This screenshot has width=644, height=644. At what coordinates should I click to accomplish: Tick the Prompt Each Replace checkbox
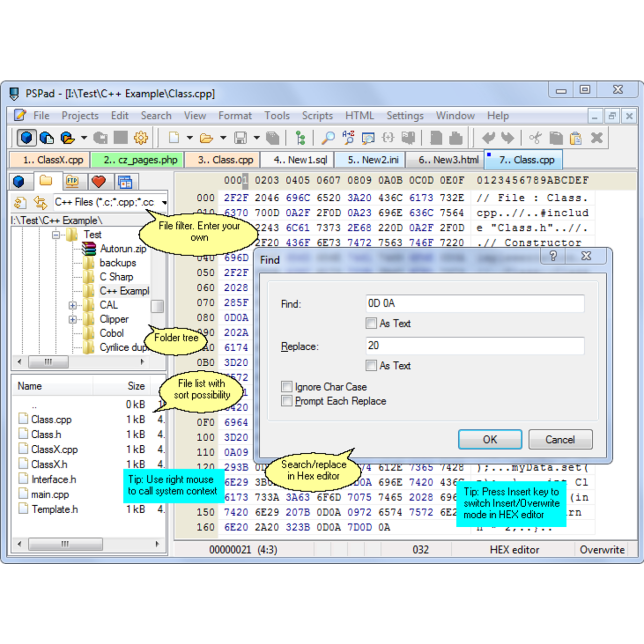coord(287,401)
